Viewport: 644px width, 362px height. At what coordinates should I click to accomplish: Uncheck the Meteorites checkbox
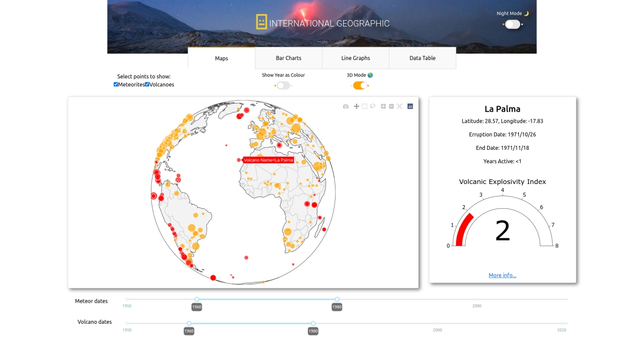click(116, 84)
